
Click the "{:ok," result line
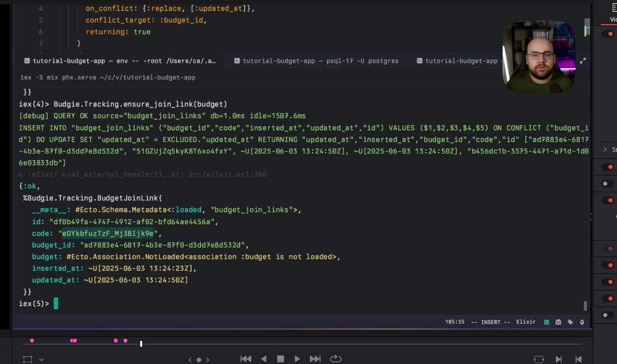(x=29, y=186)
